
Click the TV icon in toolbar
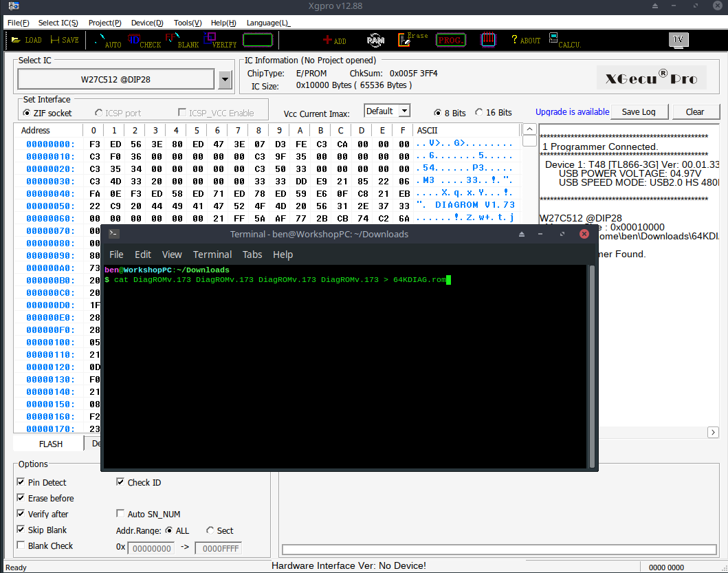[x=679, y=39]
